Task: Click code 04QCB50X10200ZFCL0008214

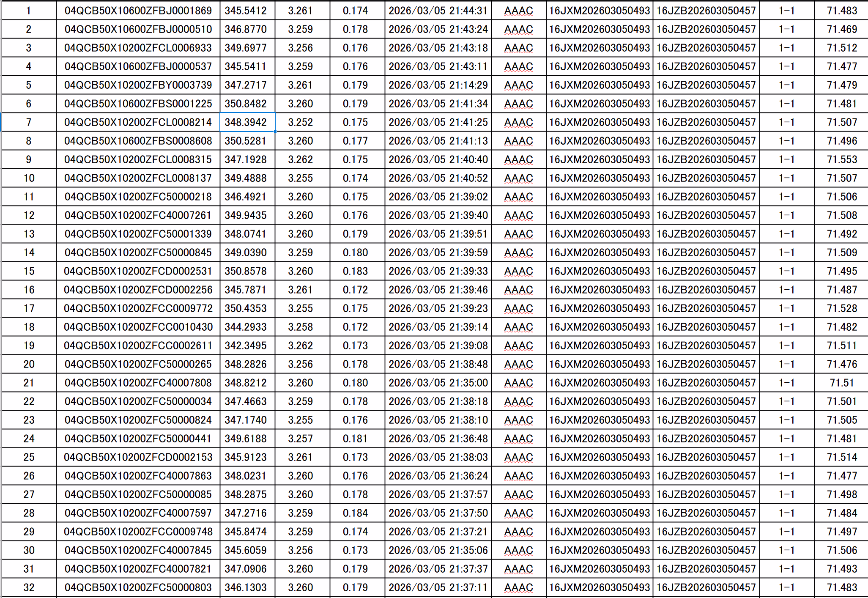Action: pos(138,122)
